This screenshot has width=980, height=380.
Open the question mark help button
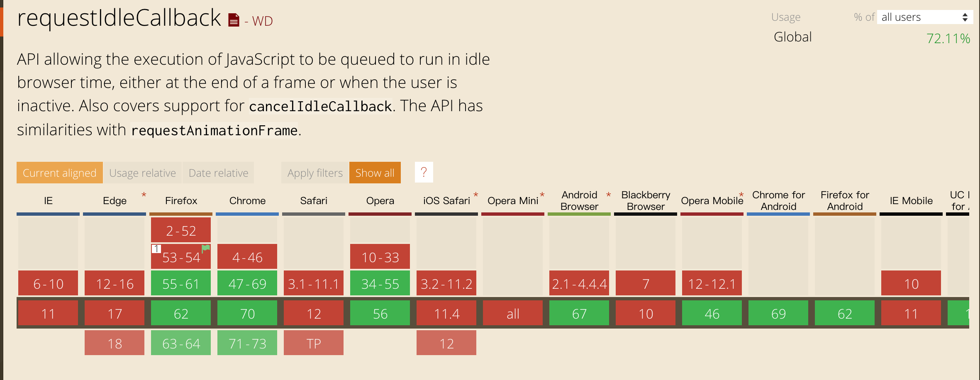pos(424,172)
